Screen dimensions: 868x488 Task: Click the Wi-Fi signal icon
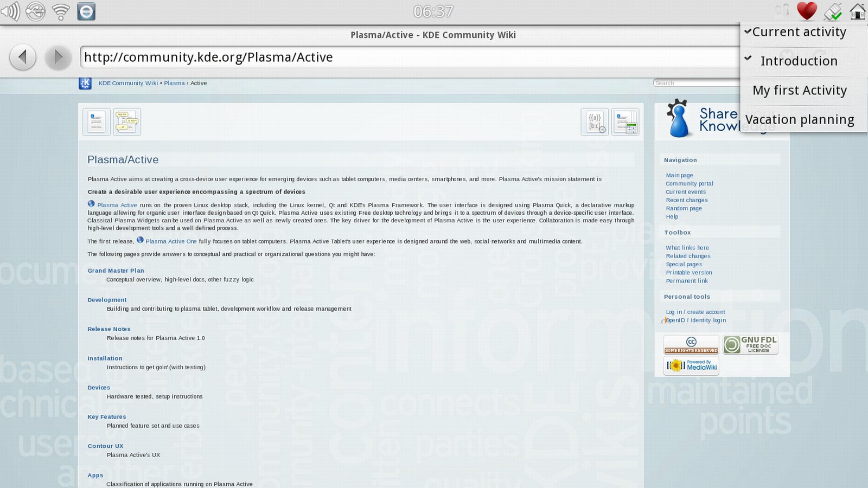point(61,11)
